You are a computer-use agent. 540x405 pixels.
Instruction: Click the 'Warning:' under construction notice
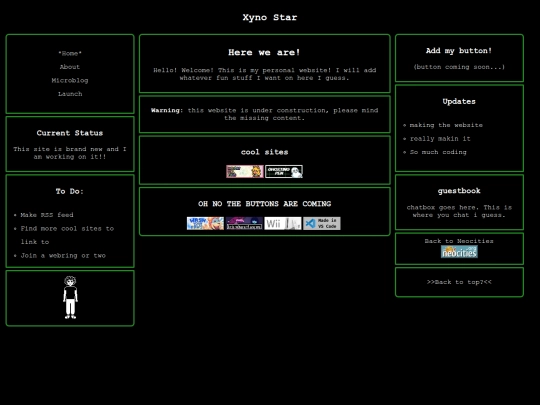[x=264, y=114]
